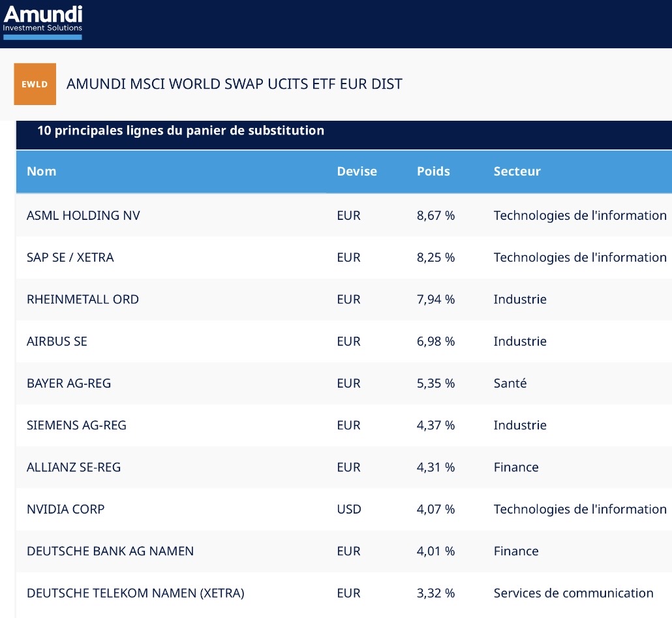Select the ASML HOLDING NV row
672x618 pixels.
83,215
